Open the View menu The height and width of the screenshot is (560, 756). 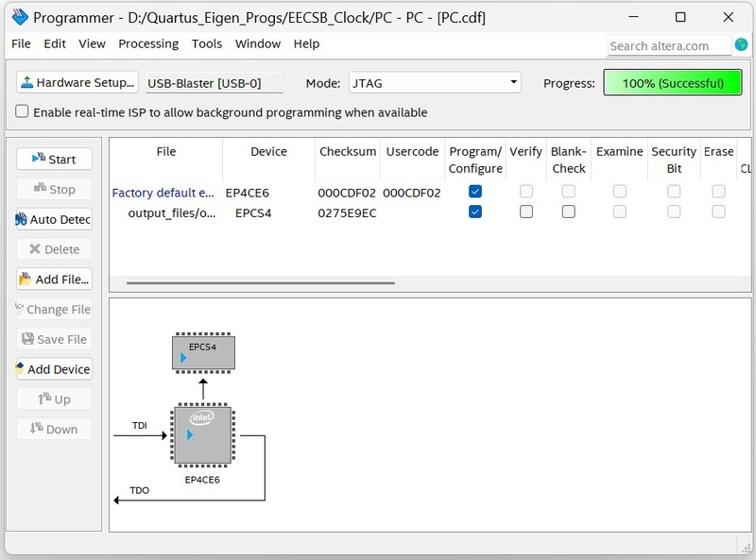click(x=92, y=43)
